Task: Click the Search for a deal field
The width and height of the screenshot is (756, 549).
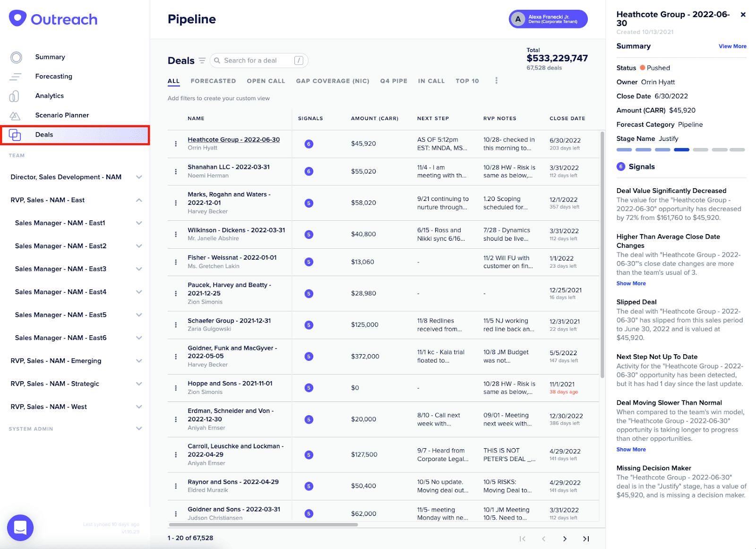Action: coord(259,61)
